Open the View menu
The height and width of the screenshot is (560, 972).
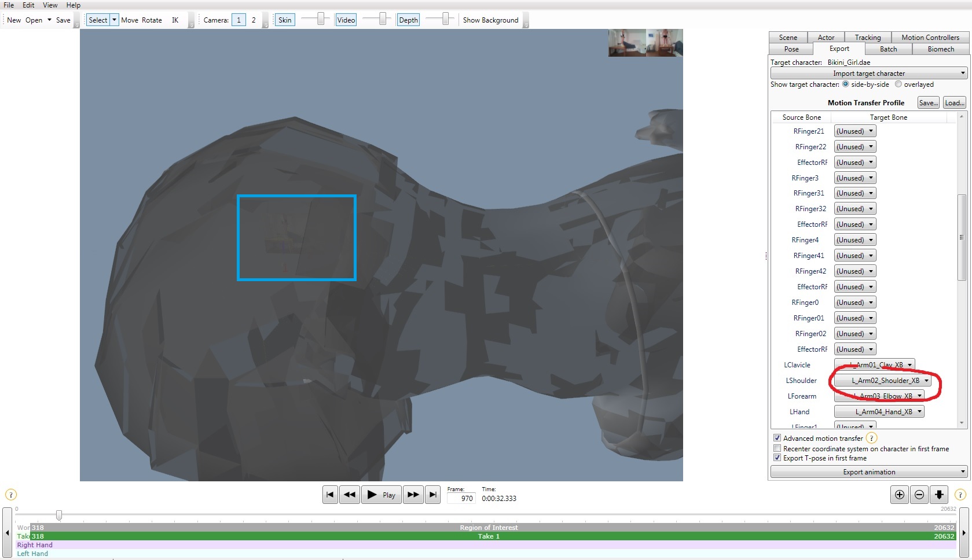click(50, 5)
